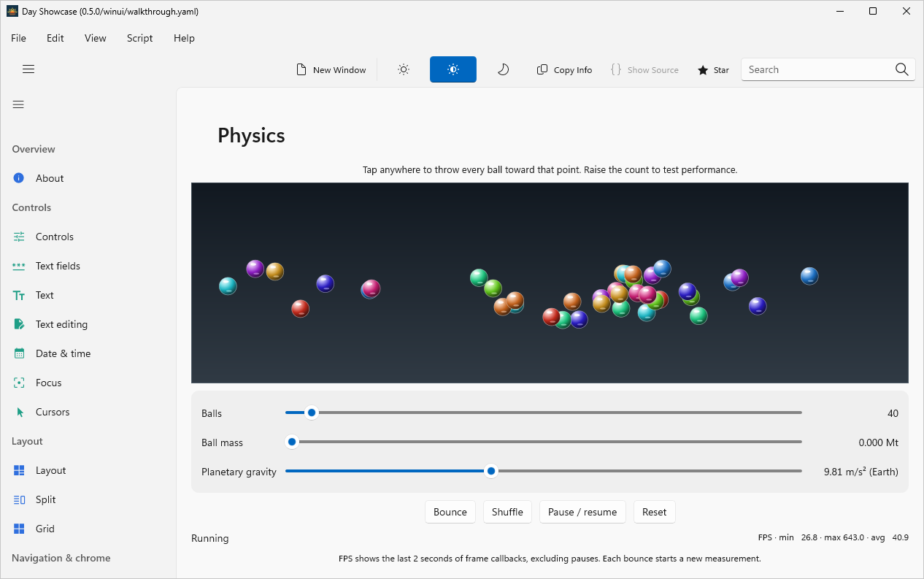
Task: Click the Balls count value 40
Action: pyautogui.click(x=893, y=413)
